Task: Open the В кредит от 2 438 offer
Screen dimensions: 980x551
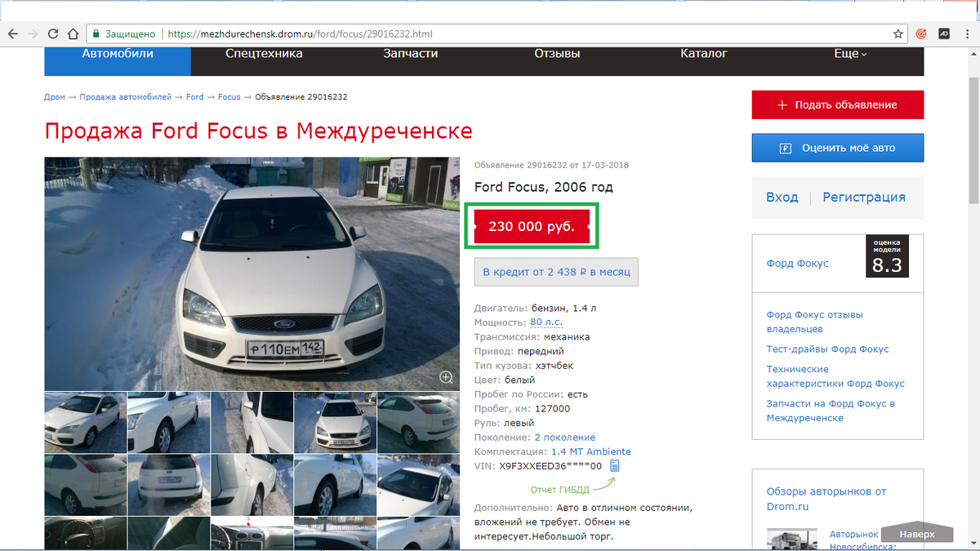Action: click(556, 272)
